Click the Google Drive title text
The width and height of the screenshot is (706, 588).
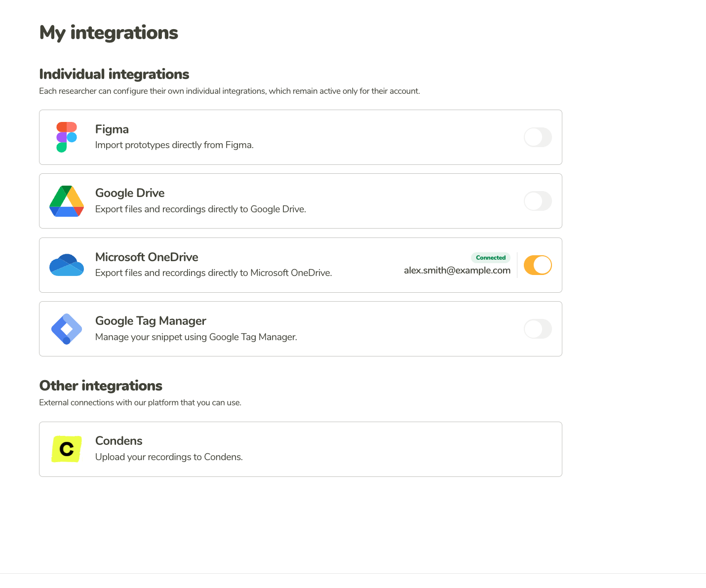[130, 193]
